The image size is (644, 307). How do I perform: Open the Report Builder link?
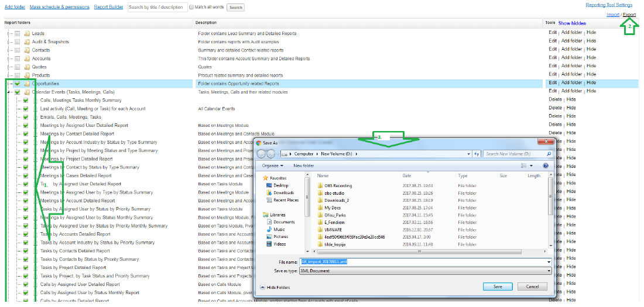108,7
